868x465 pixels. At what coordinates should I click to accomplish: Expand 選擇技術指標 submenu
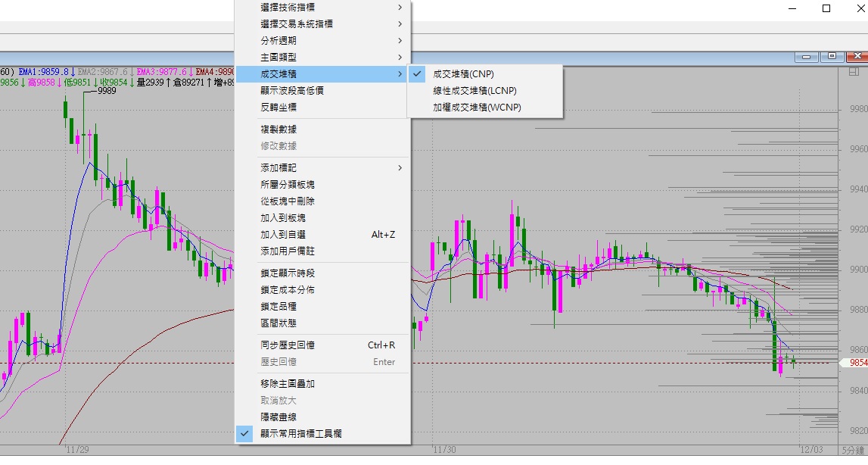pyautogui.click(x=288, y=8)
